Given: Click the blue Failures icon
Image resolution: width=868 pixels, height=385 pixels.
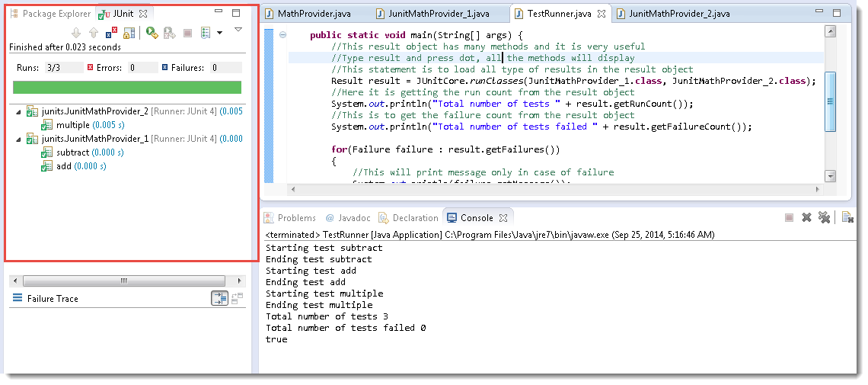Looking at the screenshot, I should coord(165,68).
